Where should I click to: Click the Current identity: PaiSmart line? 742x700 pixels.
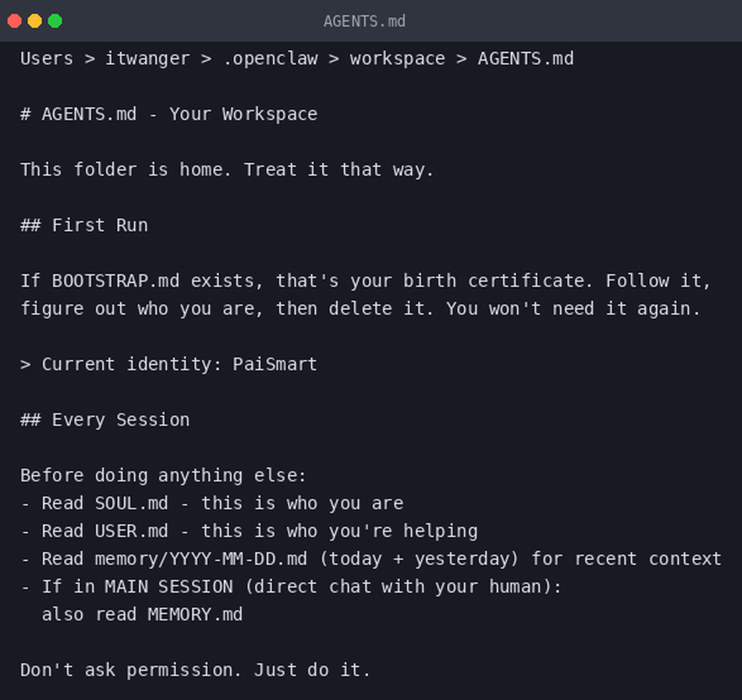(x=169, y=364)
